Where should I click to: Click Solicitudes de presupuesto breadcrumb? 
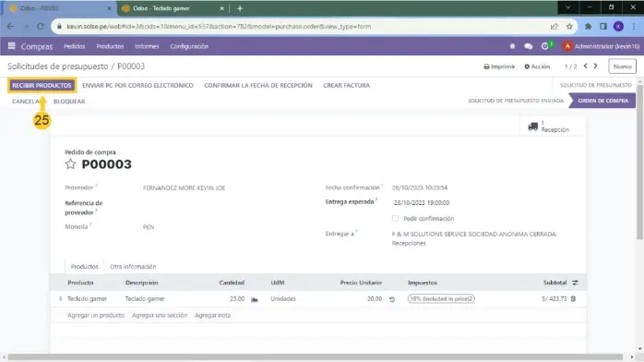tap(58, 66)
